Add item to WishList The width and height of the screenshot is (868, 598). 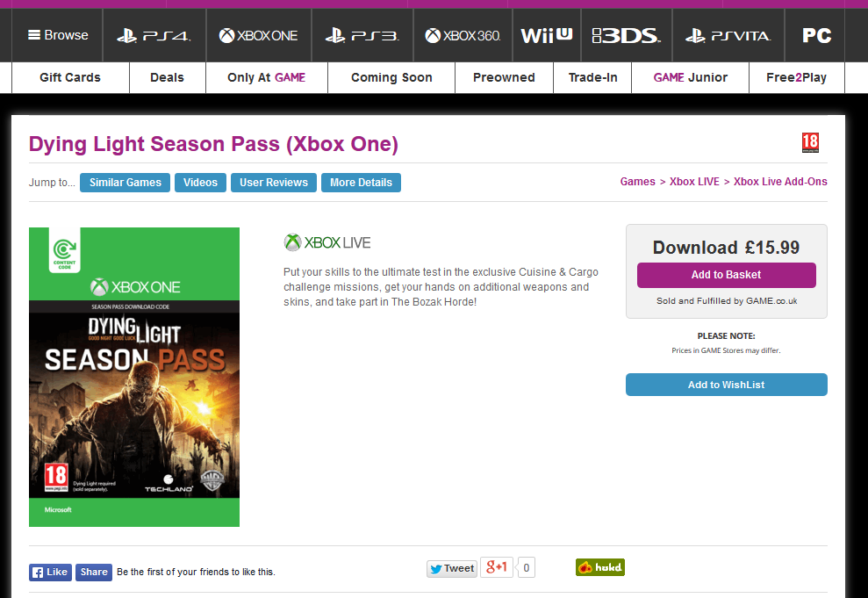pyautogui.click(x=727, y=385)
